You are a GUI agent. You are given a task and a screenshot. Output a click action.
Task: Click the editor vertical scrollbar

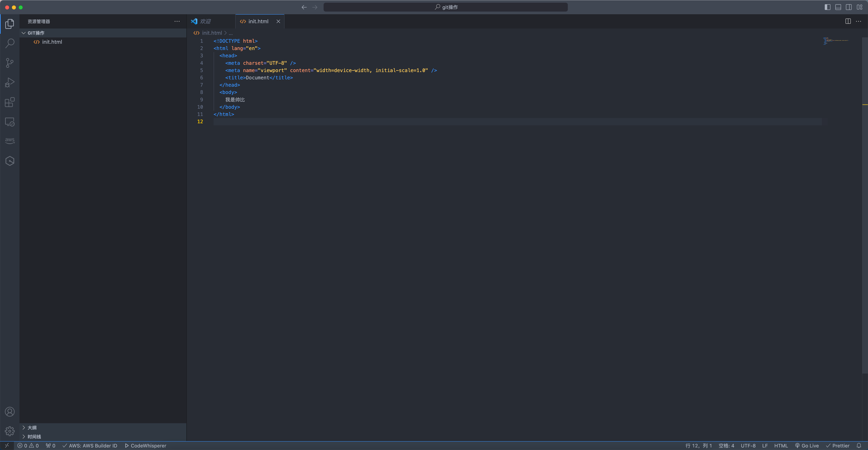click(865, 205)
